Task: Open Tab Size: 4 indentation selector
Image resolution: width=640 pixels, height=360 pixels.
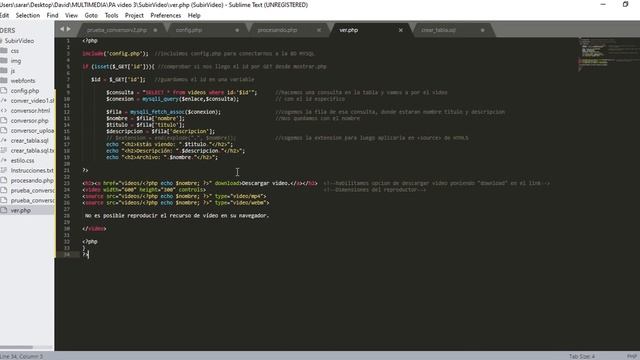Action: pyautogui.click(x=582, y=356)
